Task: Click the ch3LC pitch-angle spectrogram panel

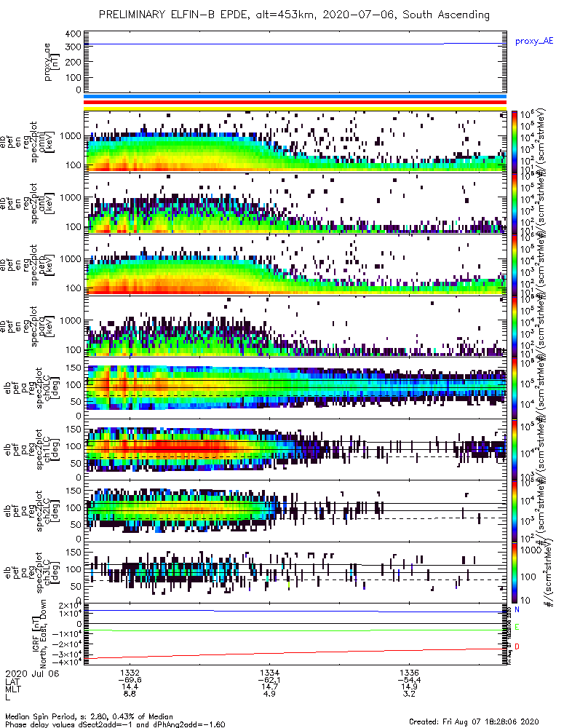Action: point(295,572)
